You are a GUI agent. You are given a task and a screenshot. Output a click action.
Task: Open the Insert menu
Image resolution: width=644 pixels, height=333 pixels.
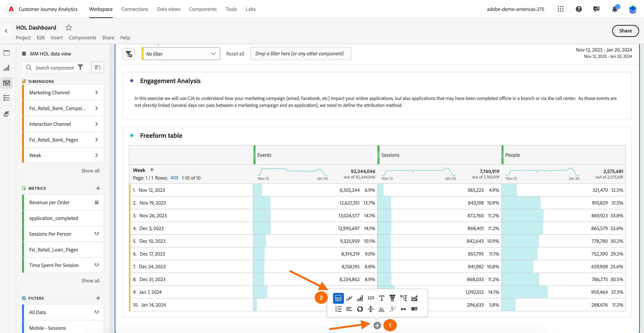click(x=57, y=37)
